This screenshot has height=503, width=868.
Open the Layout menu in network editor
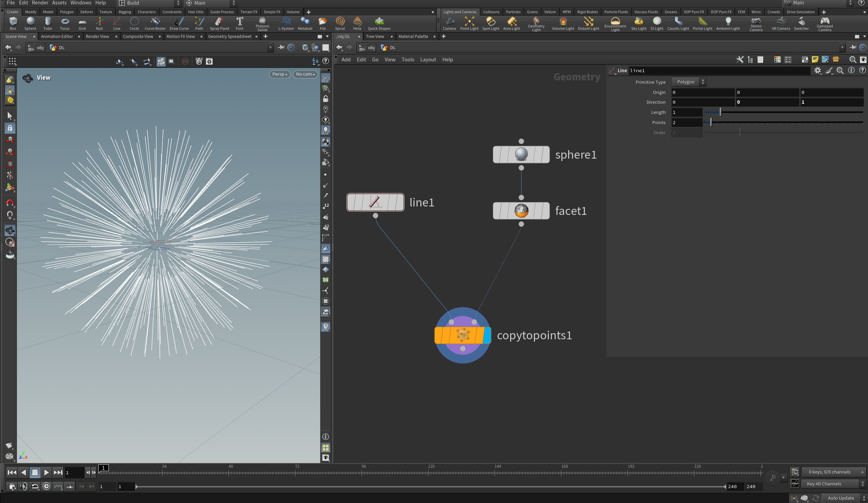(x=428, y=60)
